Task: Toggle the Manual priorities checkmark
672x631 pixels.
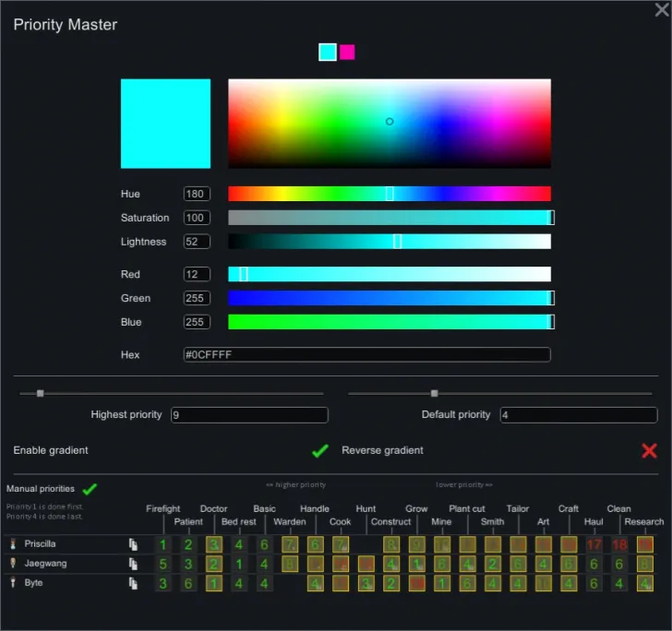Action: (x=90, y=489)
